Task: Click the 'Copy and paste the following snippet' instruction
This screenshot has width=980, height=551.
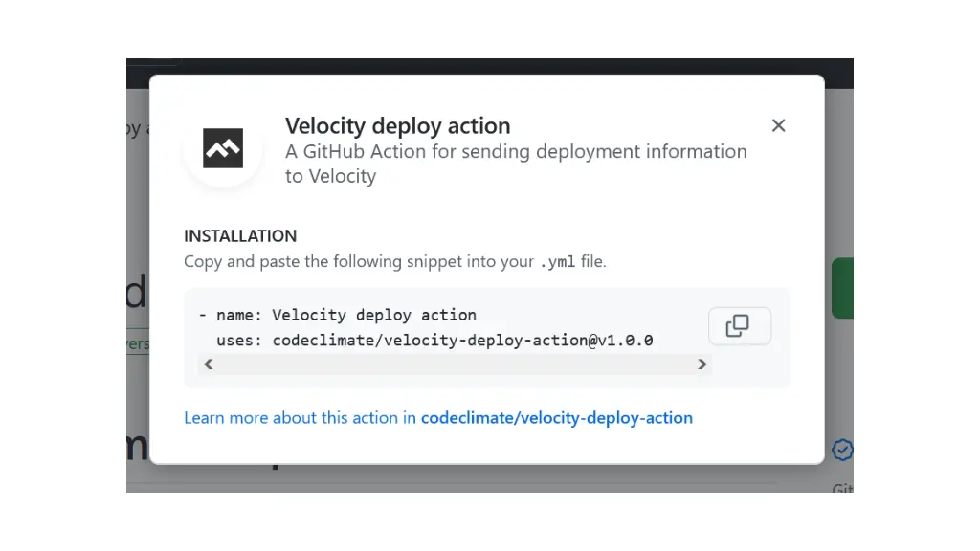Action: tap(359, 262)
